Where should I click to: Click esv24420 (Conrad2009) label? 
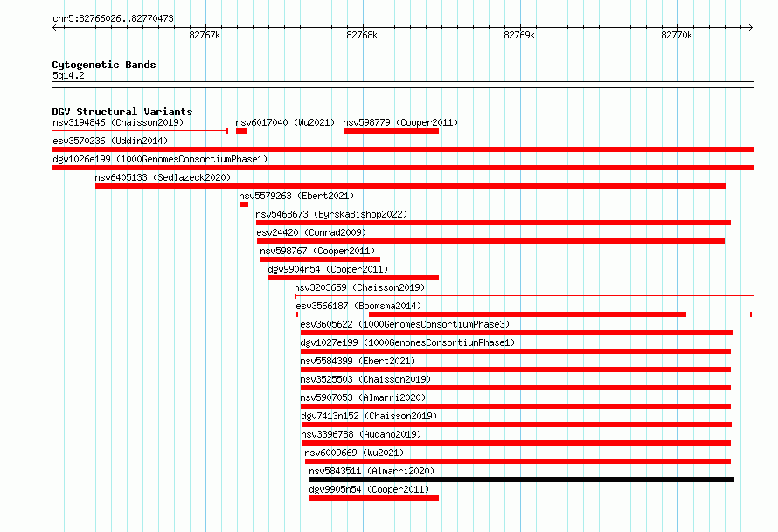tap(311, 232)
